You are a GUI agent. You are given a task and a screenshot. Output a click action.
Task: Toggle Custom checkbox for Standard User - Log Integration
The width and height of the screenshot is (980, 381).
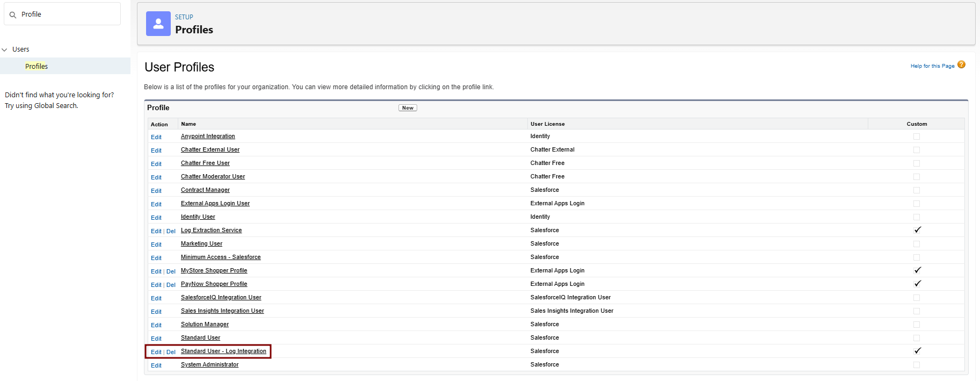(x=917, y=351)
